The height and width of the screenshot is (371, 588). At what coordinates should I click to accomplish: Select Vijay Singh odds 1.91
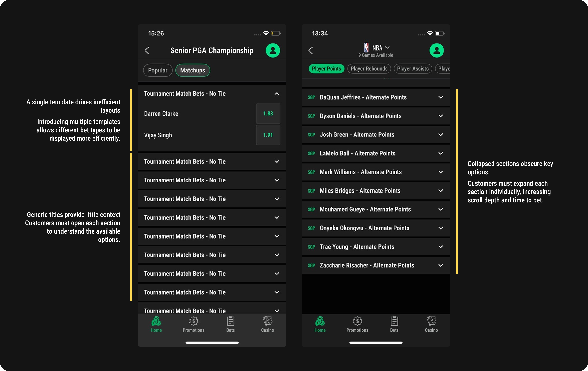pyautogui.click(x=268, y=135)
